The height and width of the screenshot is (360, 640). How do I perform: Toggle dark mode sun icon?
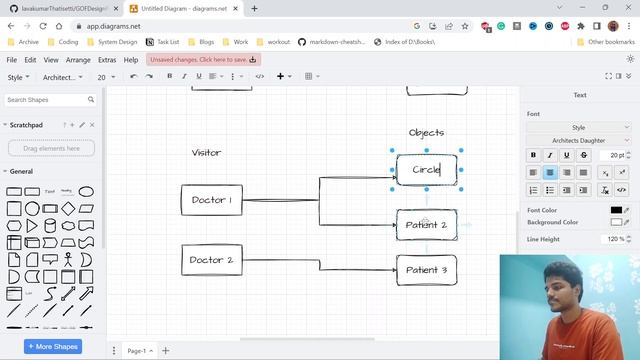[630, 59]
